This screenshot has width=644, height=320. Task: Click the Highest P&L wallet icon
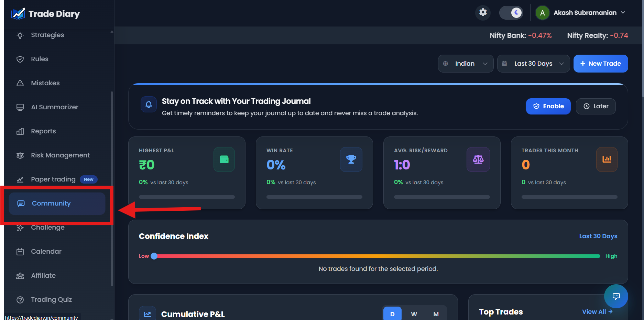point(224,159)
